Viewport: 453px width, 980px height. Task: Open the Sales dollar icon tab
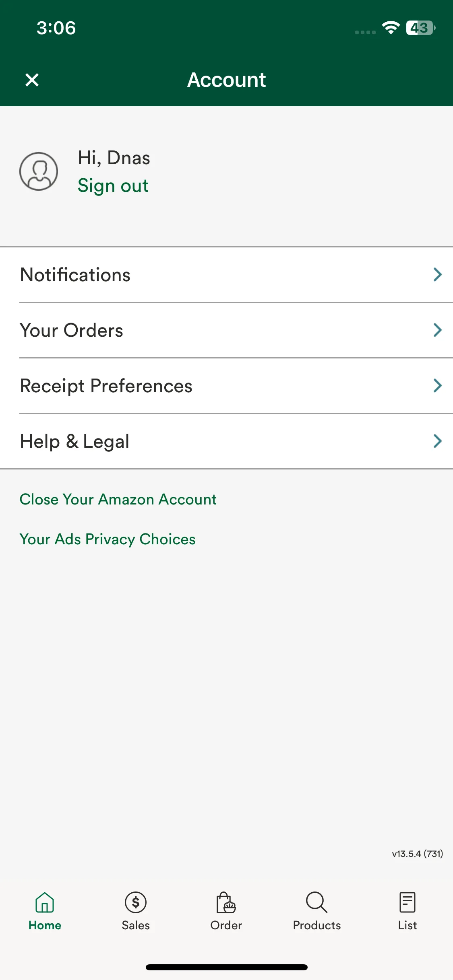click(x=136, y=902)
